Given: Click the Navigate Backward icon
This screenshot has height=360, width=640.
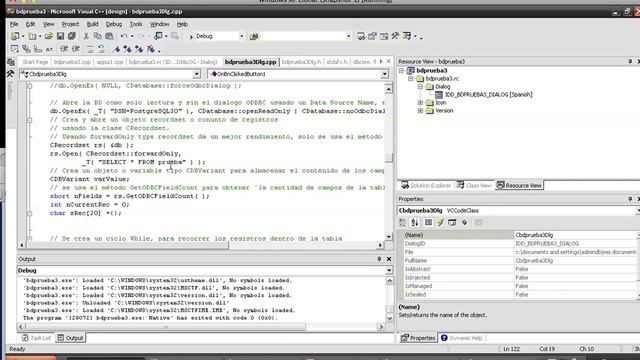Looking at the screenshot, I should 158,36.
